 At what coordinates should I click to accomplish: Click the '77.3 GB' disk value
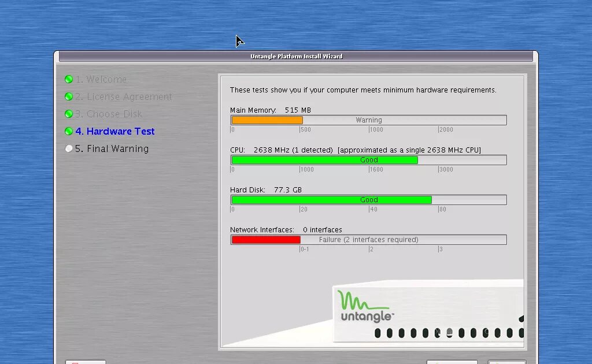point(288,190)
